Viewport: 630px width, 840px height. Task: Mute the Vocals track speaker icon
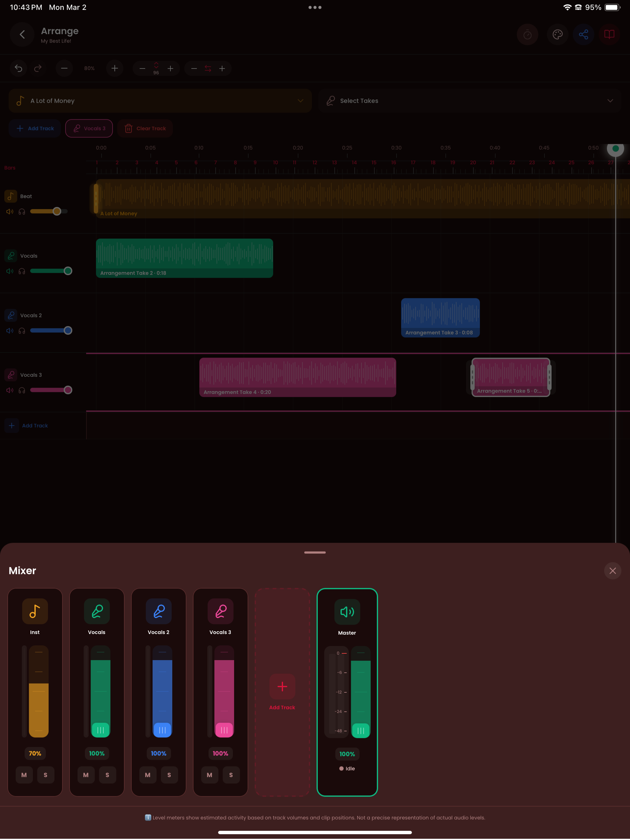(x=10, y=271)
